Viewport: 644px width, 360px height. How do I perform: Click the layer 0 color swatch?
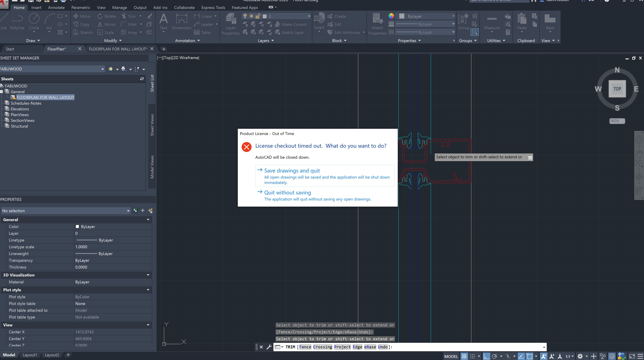click(264, 16)
